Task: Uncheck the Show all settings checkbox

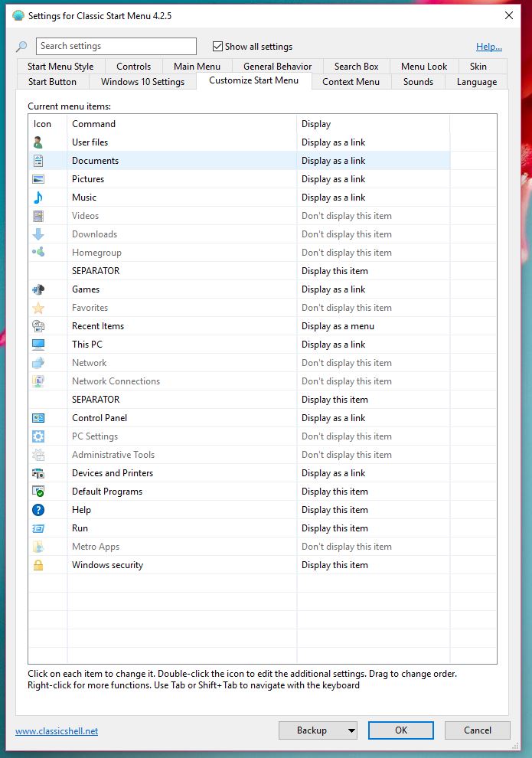Action: coord(218,47)
